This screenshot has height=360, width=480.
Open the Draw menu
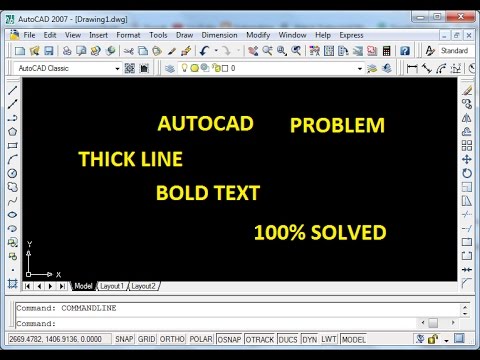184,35
